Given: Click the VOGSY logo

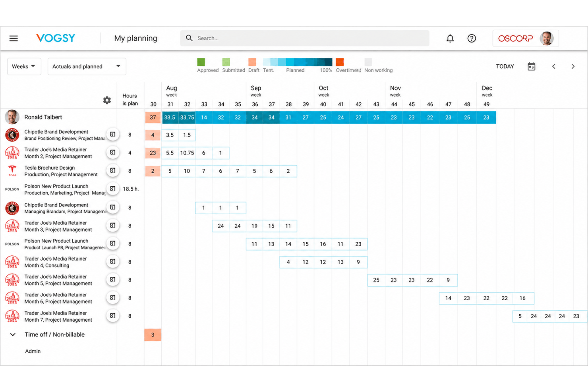Looking at the screenshot, I should [56, 38].
